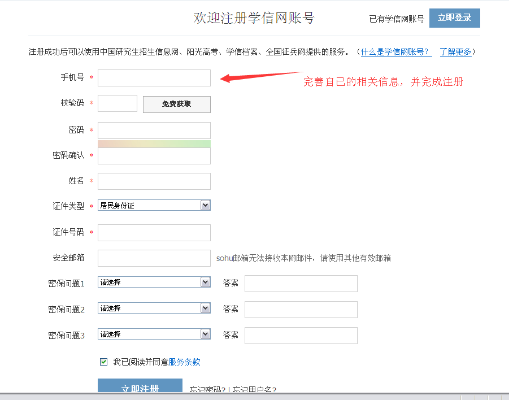Expand the 密保问题1 dropdown
The image size is (509, 400).
tap(154, 282)
